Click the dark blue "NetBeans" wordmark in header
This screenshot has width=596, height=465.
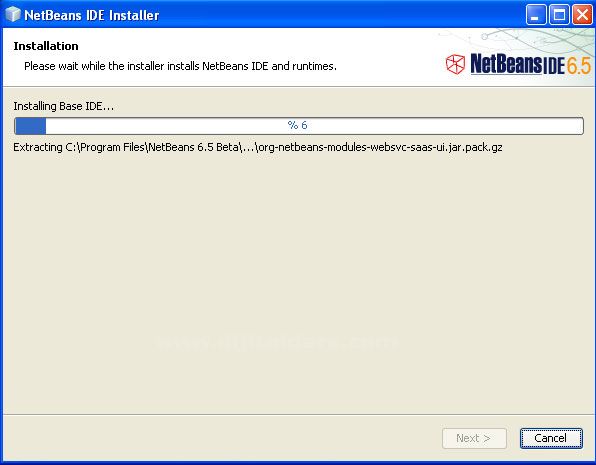pos(506,63)
